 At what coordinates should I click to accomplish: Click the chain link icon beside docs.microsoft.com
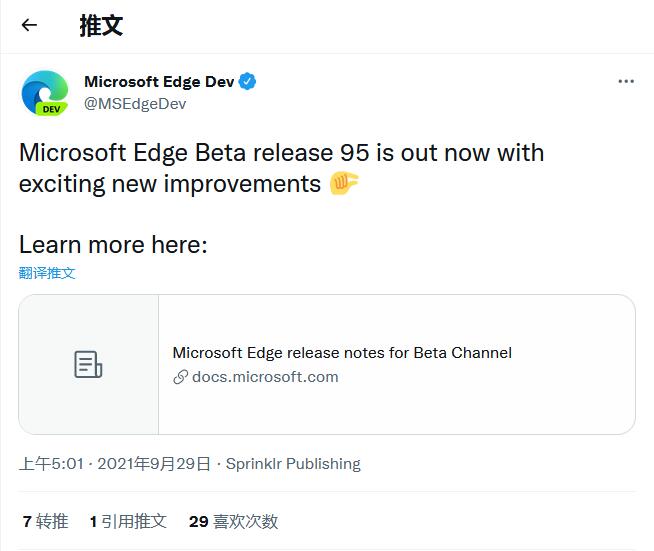pos(181,377)
